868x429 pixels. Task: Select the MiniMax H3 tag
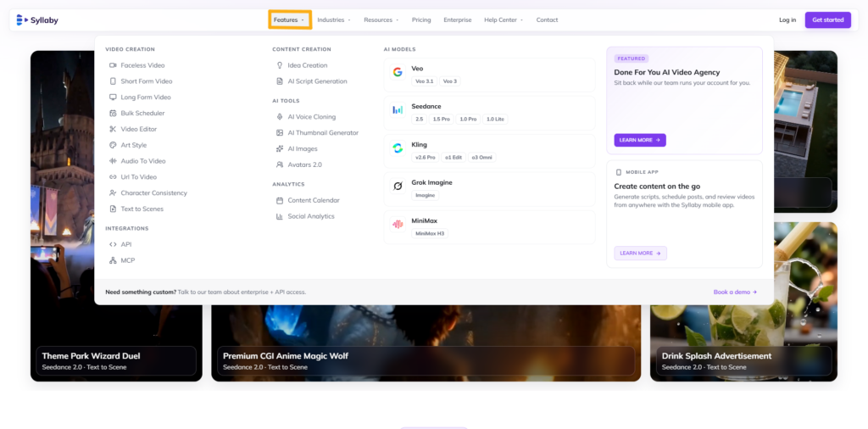(430, 234)
